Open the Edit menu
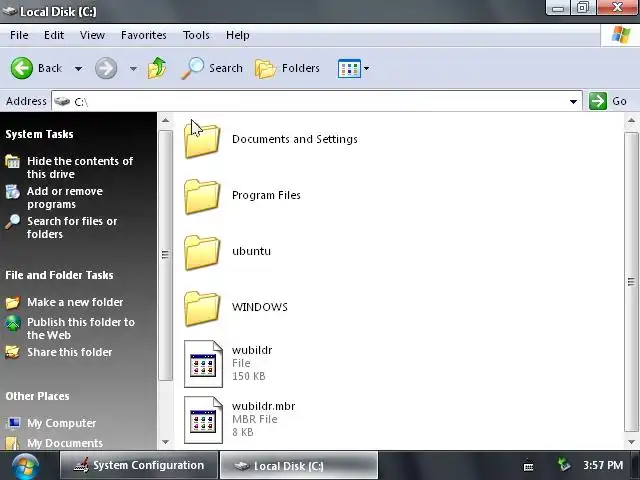640x480 pixels. [54, 35]
